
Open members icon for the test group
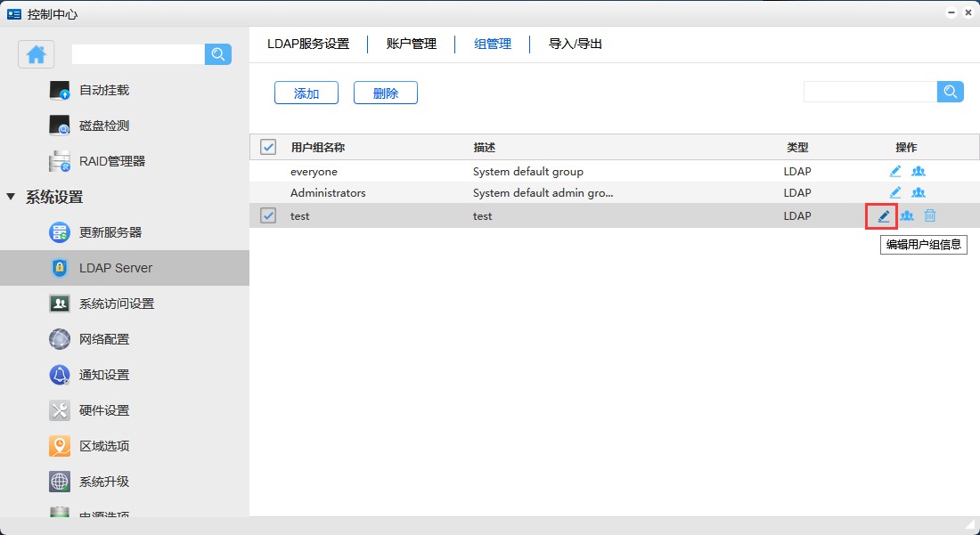coord(907,215)
